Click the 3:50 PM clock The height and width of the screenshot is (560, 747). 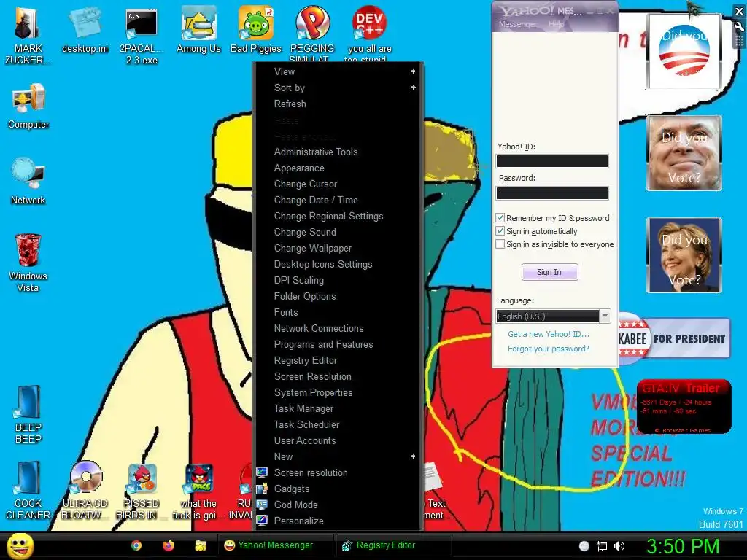tap(683, 546)
